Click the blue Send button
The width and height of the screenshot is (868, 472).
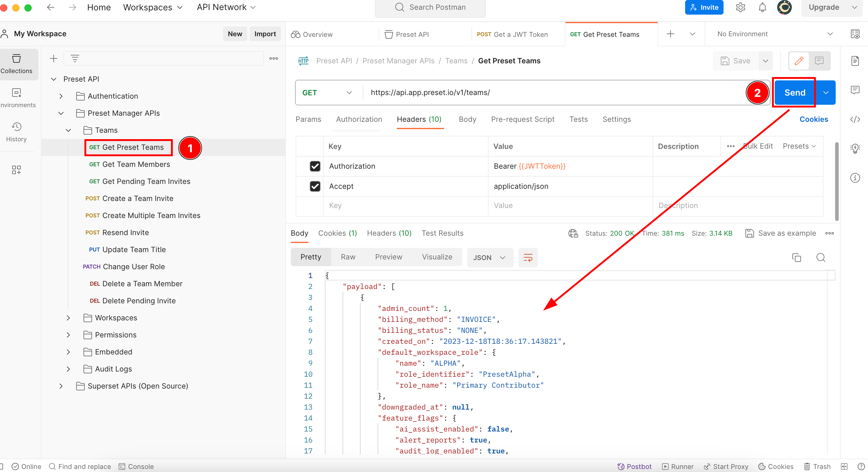(x=795, y=93)
